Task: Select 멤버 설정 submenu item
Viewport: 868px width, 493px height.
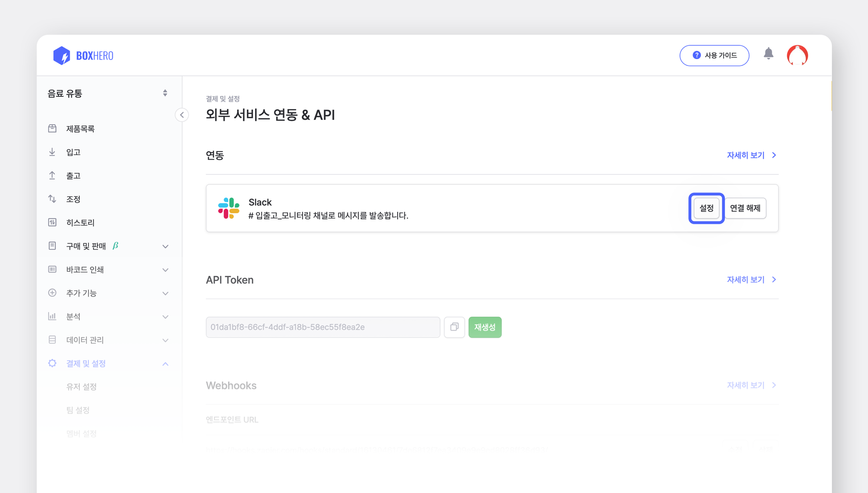Action: coord(81,433)
